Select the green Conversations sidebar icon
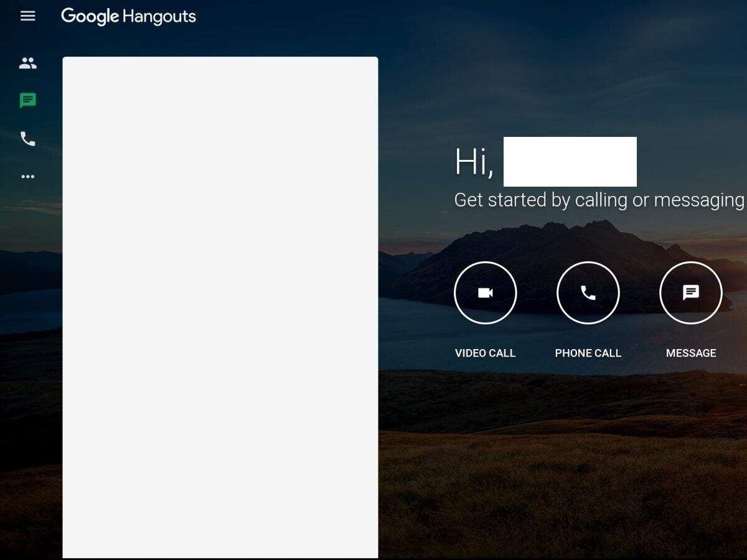747x560 pixels. pos(28,101)
